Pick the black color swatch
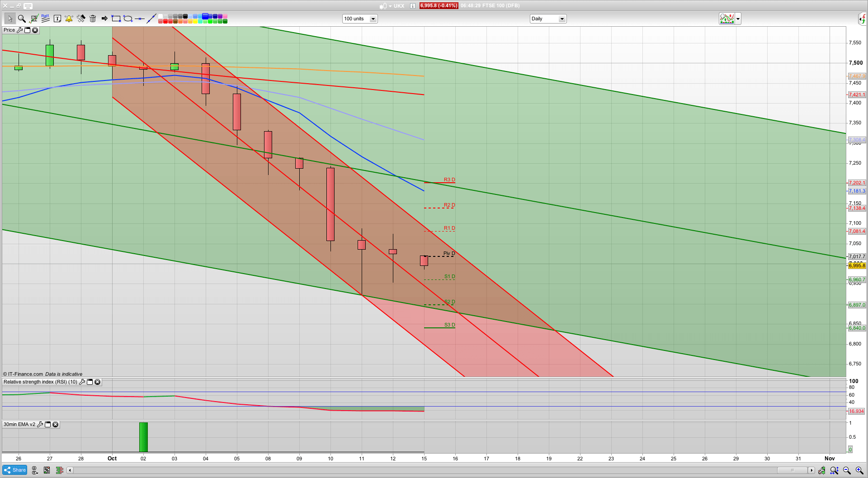The height and width of the screenshot is (478, 868). [185, 16]
